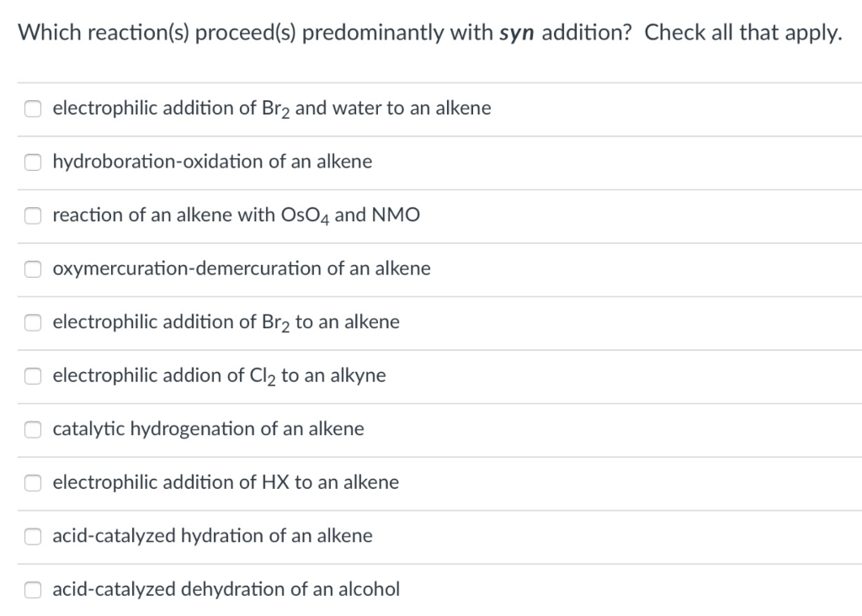
Task: Check the hydroboration-oxidation of an alkene option
Action: 32,162
